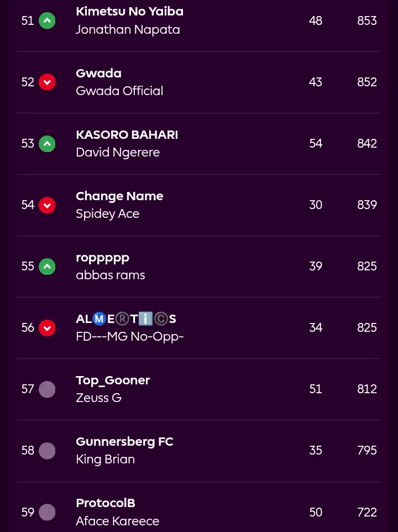Select the Change Name team

click(x=119, y=196)
